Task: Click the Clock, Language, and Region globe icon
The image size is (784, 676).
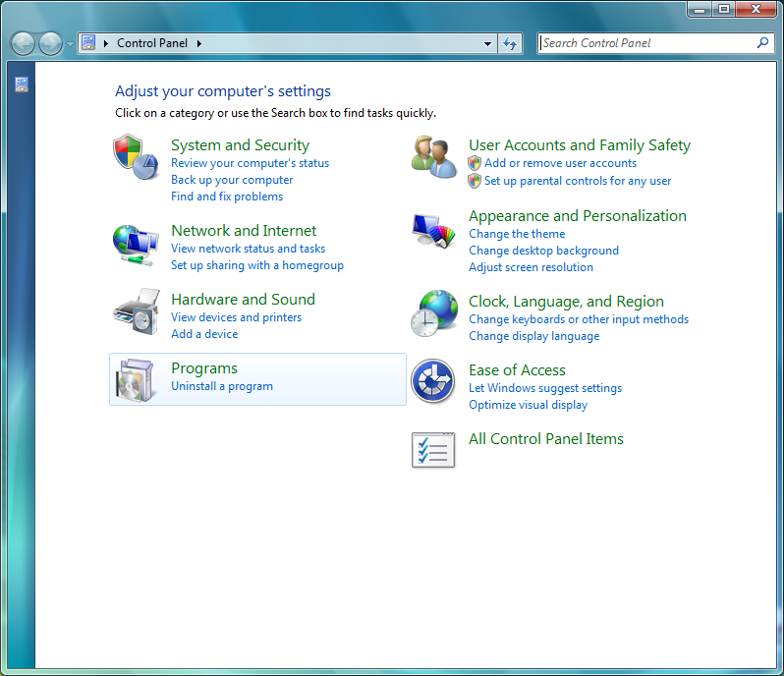Action: tap(434, 313)
